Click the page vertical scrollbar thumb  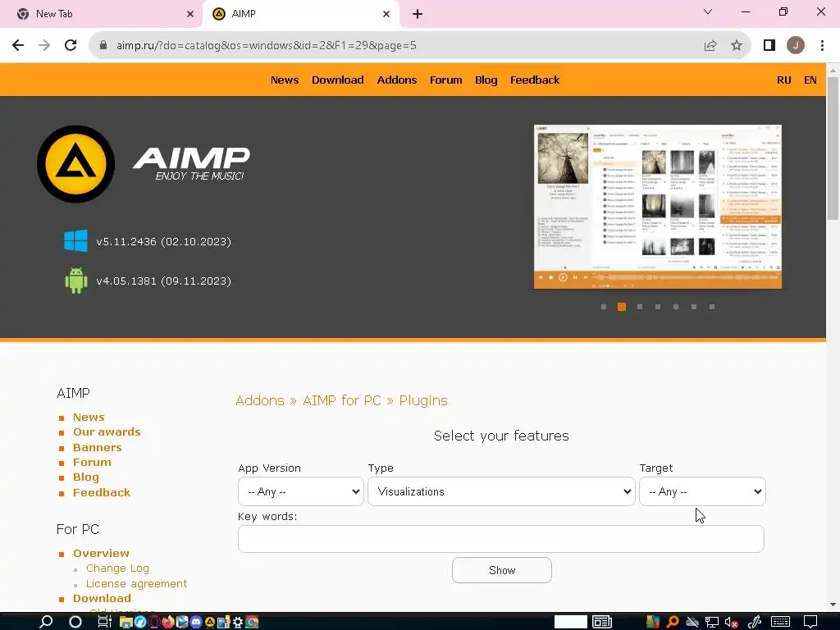coord(833,148)
